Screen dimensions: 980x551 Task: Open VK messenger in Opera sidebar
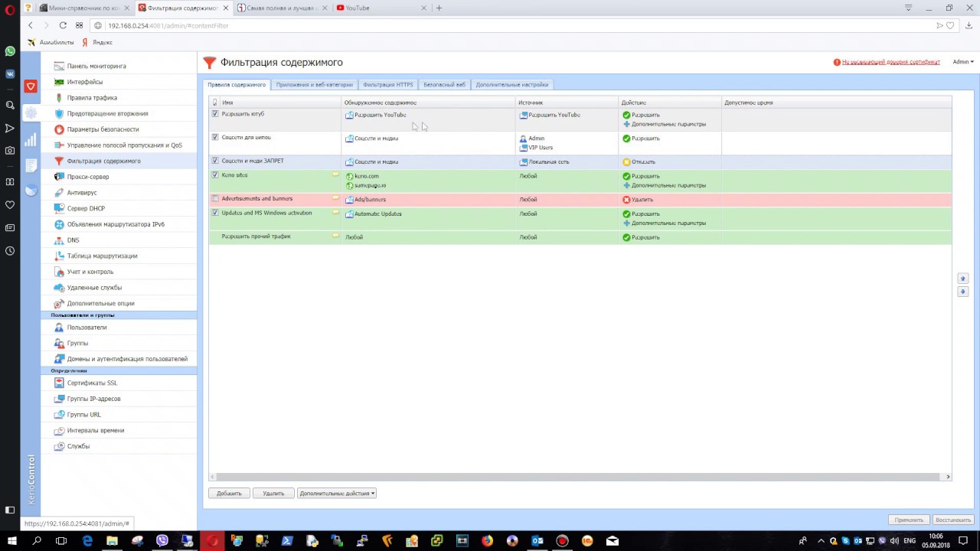click(x=10, y=74)
